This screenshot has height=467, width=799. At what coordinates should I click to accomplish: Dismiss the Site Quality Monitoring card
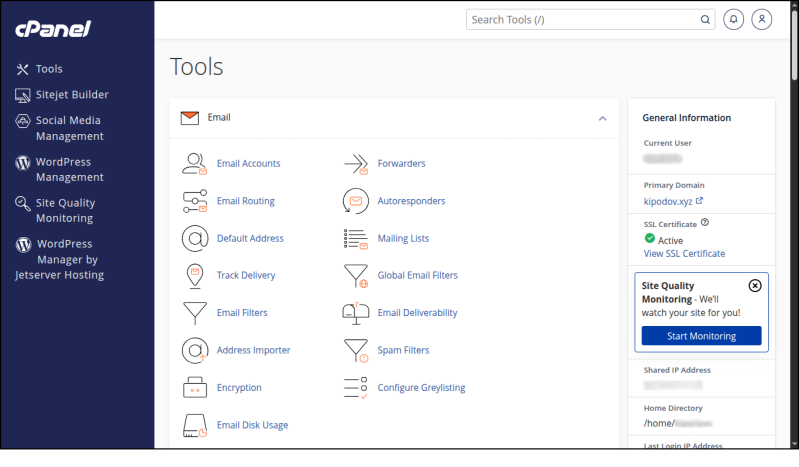755,286
